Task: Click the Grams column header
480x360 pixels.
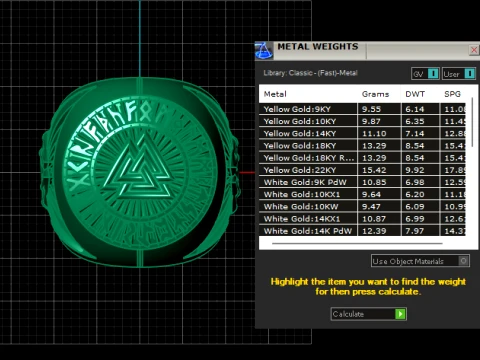Action: coord(375,94)
